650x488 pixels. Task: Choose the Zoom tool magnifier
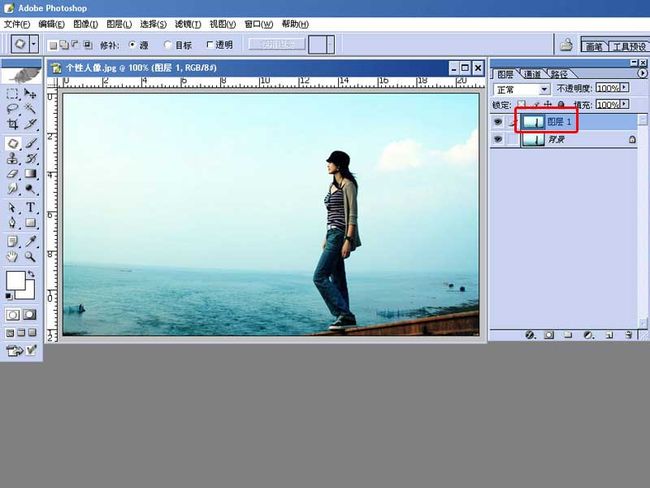(30, 257)
